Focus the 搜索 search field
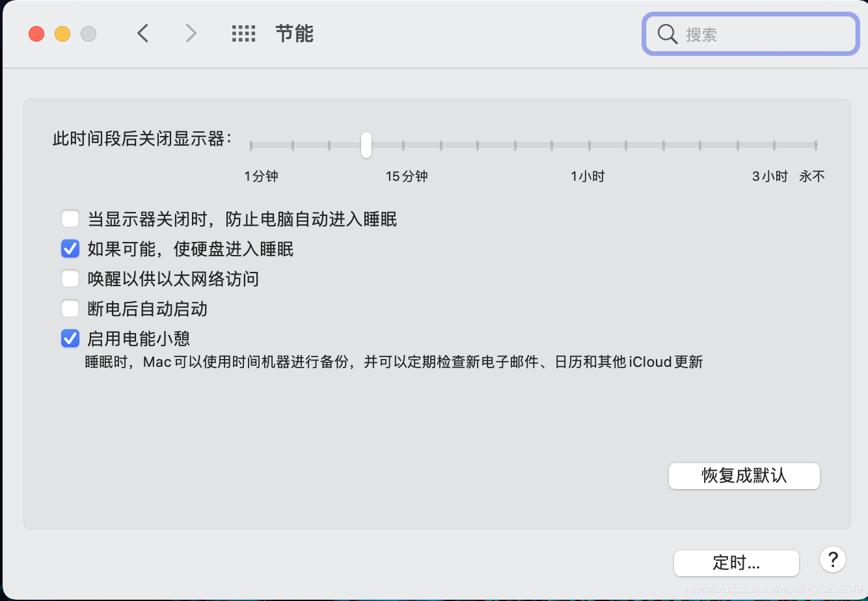 point(750,34)
